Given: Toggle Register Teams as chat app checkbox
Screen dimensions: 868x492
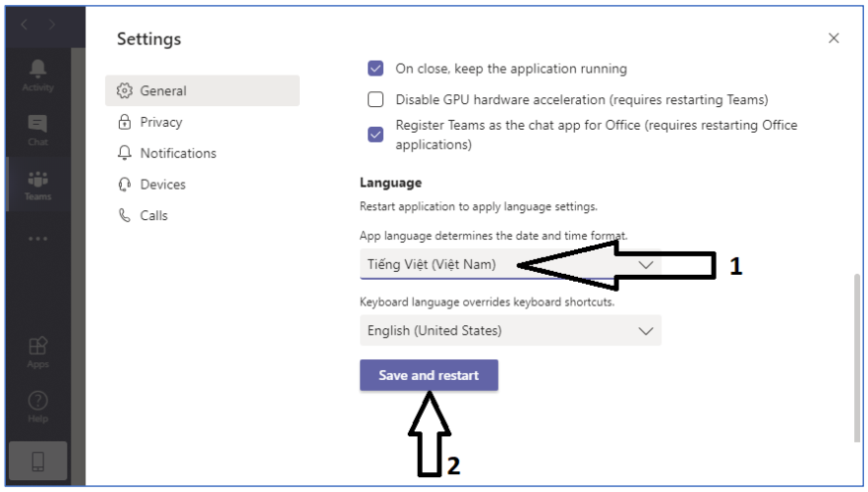Looking at the screenshot, I should click(x=375, y=135).
